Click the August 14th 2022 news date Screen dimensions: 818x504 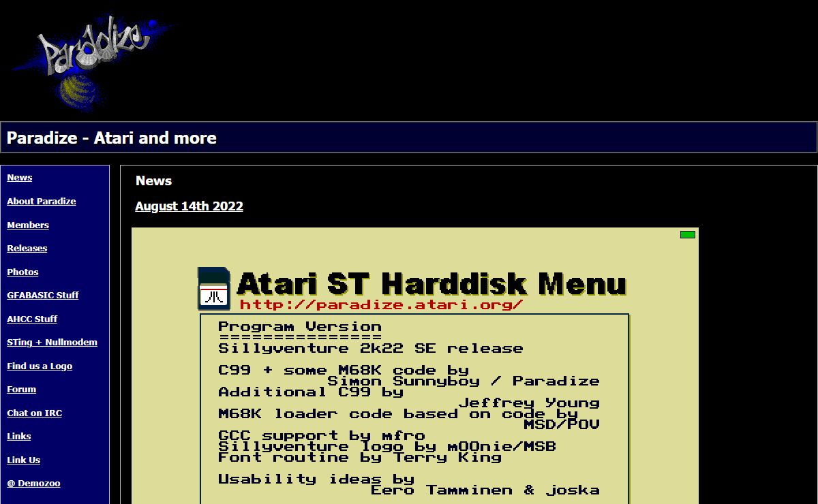click(x=189, y=206)
